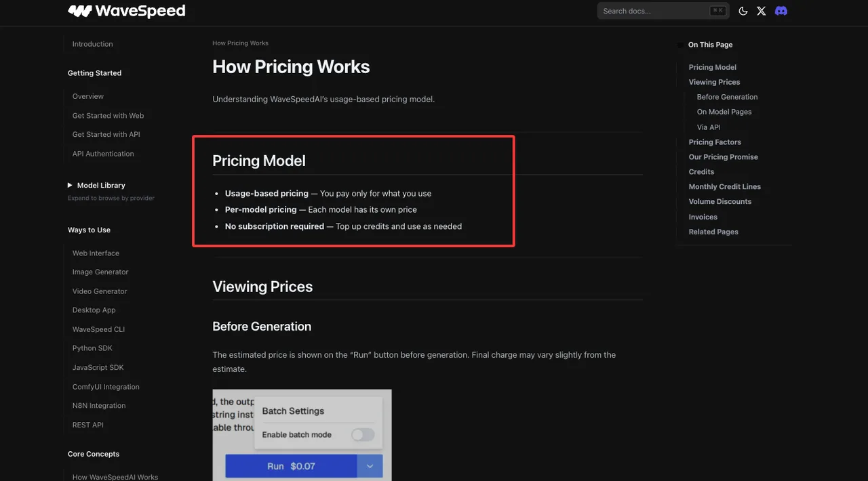
Task: Jump to the Volume Discounts section
Action: click(x=720, y=201)
